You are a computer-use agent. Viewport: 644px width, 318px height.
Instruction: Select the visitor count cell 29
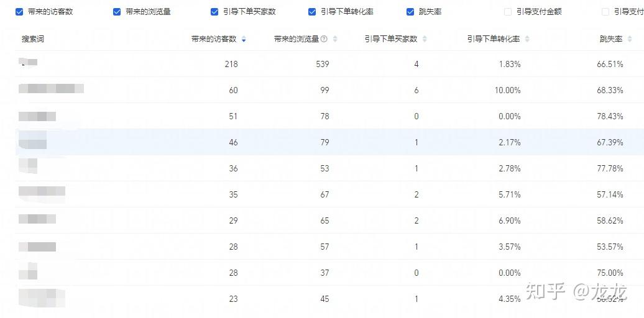click(233, 220)
